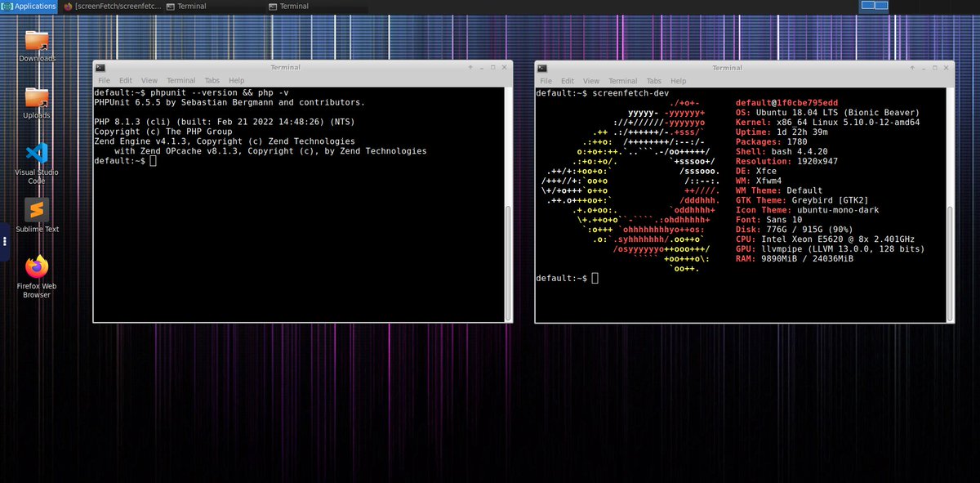Open the Terminal menu in the screenfetch terminal

[x=622, y=81]
